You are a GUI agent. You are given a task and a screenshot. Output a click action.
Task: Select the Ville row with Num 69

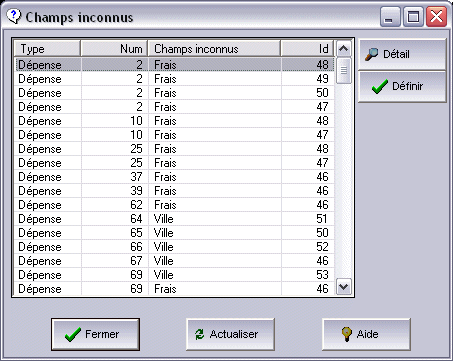pos(174,275)
